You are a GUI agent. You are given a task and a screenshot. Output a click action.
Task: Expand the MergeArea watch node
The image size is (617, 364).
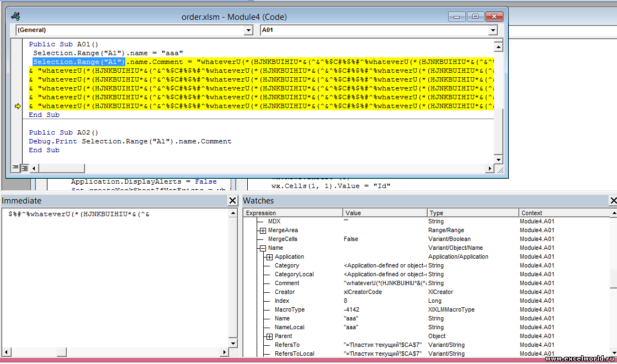pyautogui.click(x=263, y=231)
